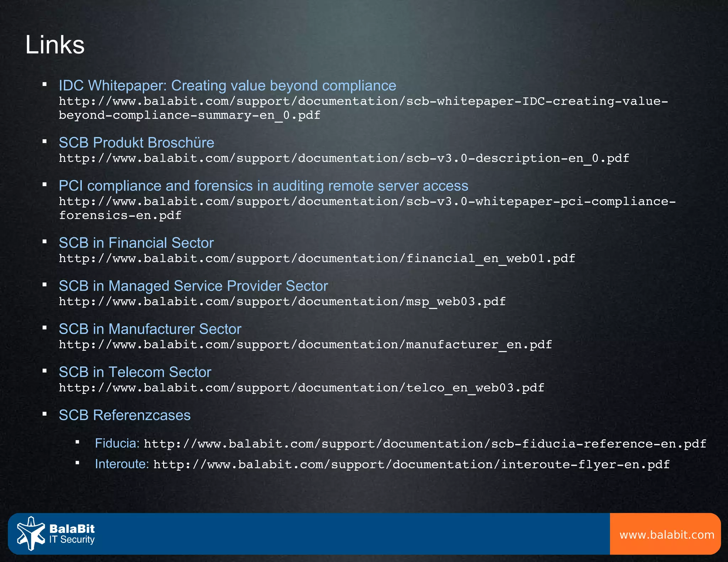The image size is (728, 562).
Task: Click the SCB Referenzcases heading
Action: (124, 415)
